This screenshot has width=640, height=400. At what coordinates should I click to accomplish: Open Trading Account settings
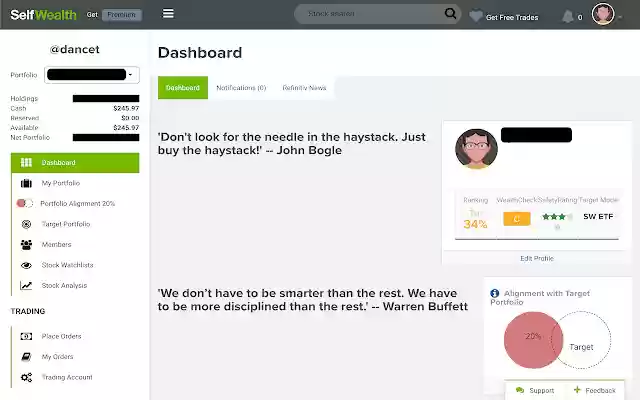pyautogui.click(x=67, y=377)
